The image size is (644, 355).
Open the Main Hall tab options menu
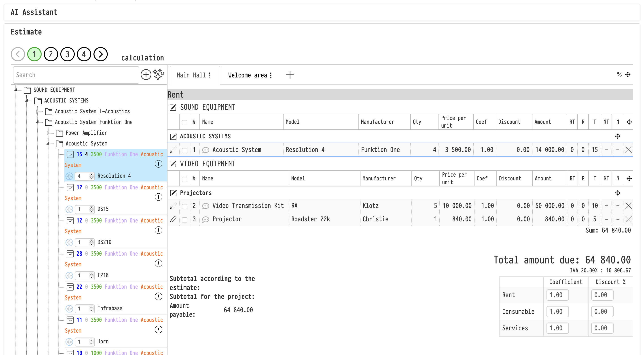click(210, 75)
